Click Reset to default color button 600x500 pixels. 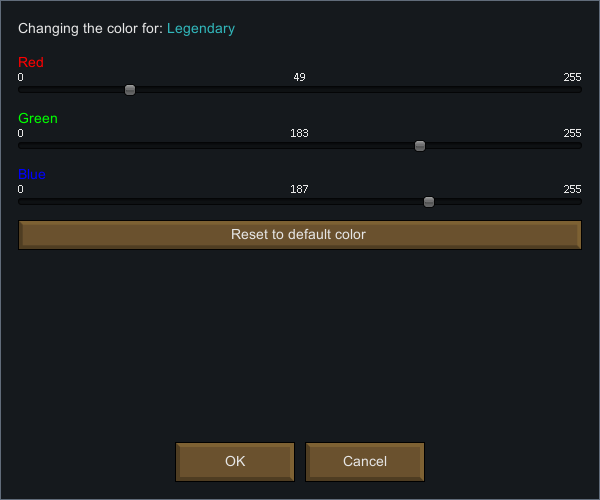click(300, 235)
